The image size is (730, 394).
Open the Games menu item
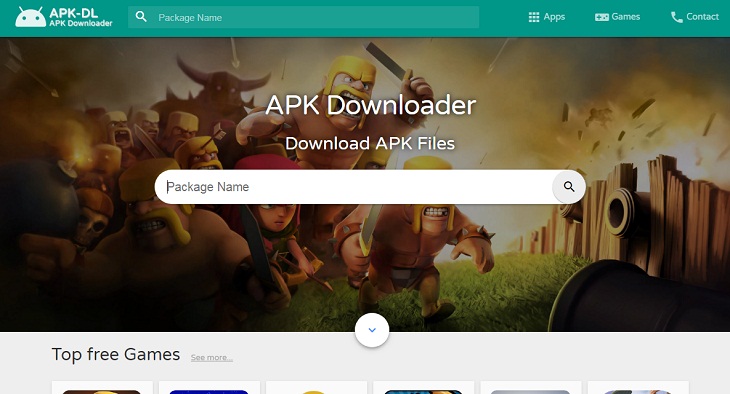(x=617, y=17)
